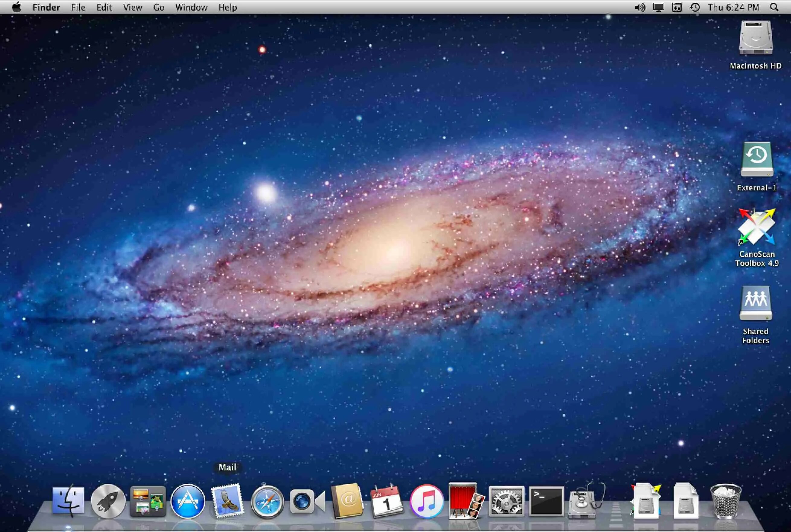Open the Go menu
Screen dimensions: 791x532
coord(159,7)
